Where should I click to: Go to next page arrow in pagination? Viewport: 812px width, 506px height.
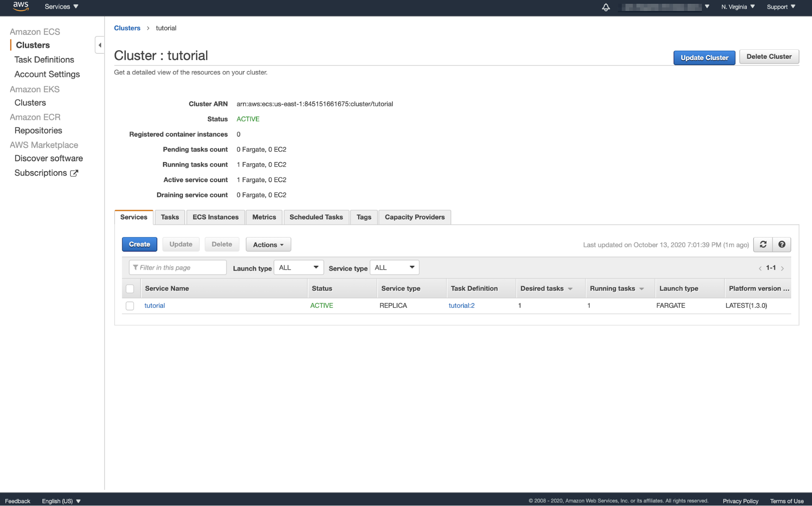pos(782,268)
